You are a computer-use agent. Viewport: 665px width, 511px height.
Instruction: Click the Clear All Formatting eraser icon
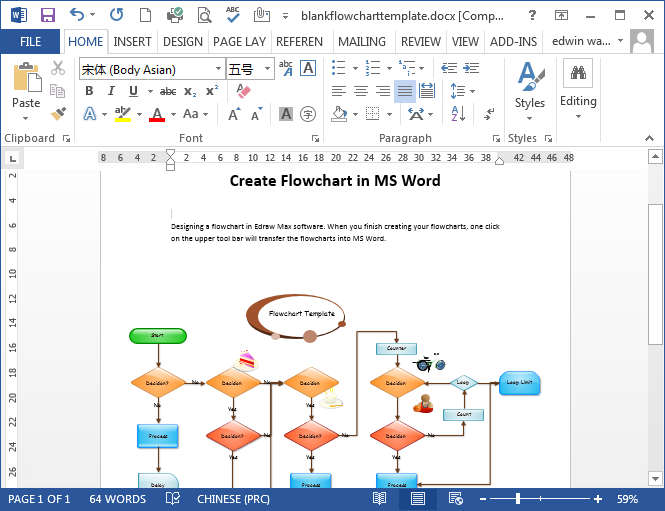(243, 91)
